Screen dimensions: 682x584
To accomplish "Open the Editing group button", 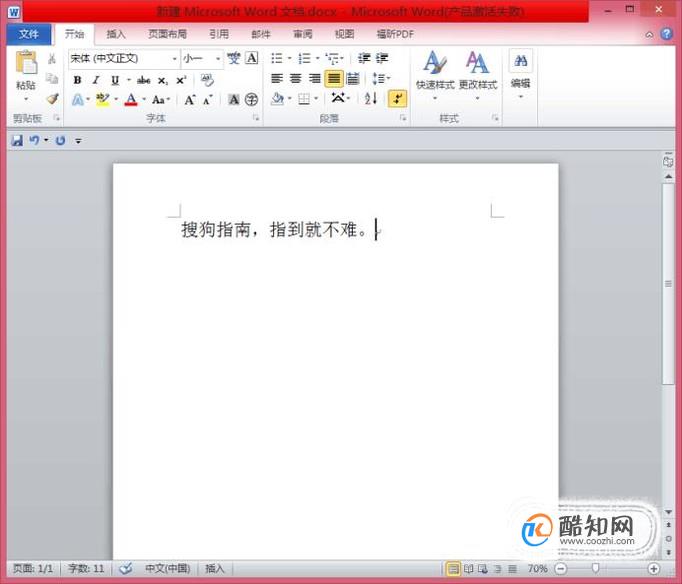I will point(520,73).
